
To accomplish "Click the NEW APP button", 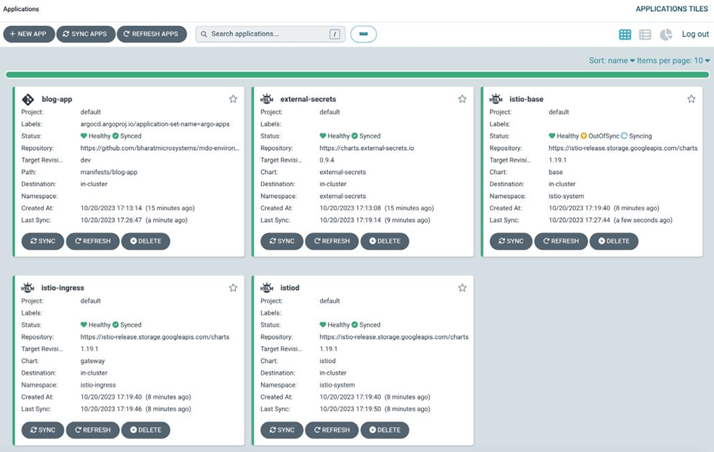I will [29, 34].
